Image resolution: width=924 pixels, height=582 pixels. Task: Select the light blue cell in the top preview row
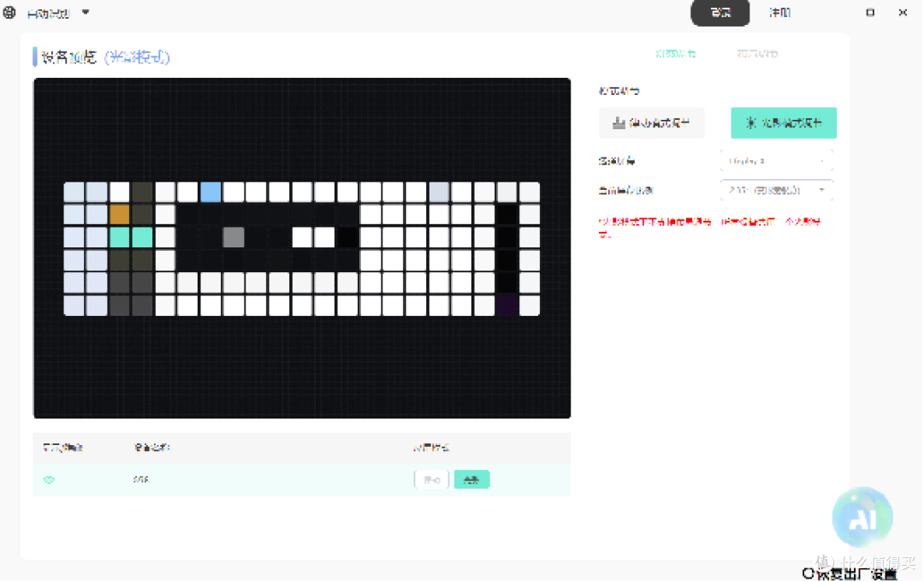pos(210,193)
